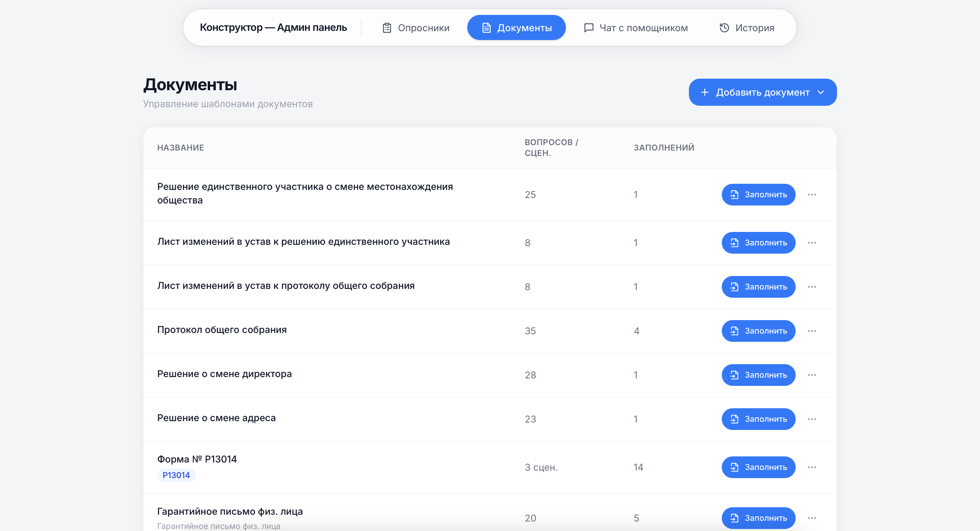Select the Протокол общего собрания name

point(222,330)
